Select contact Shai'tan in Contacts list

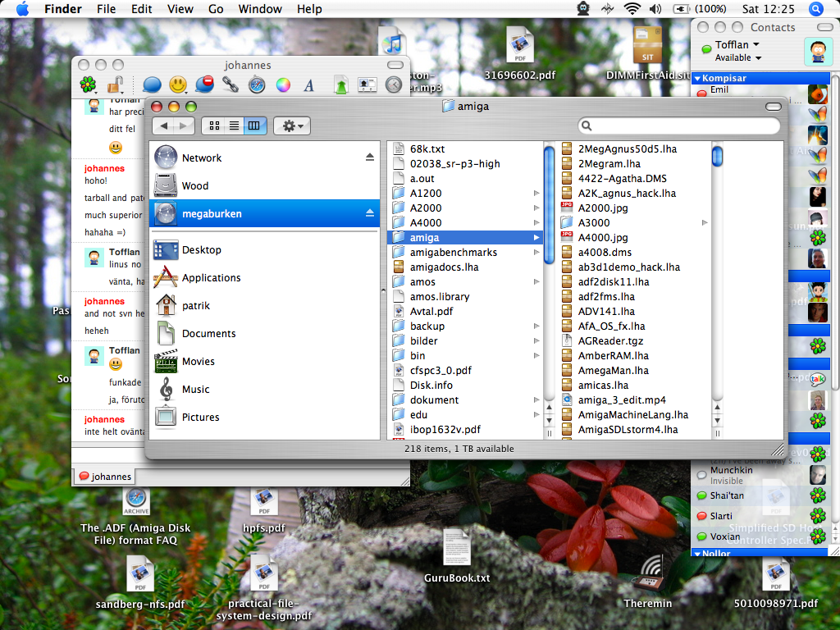point(760,495)
